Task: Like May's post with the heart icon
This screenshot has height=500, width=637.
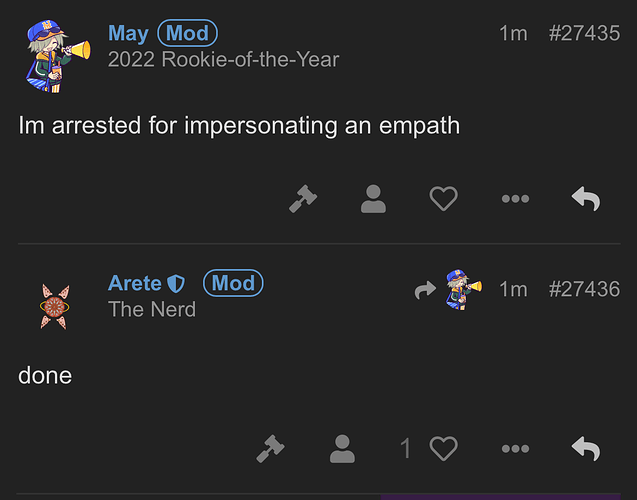Action: (443, 199)
